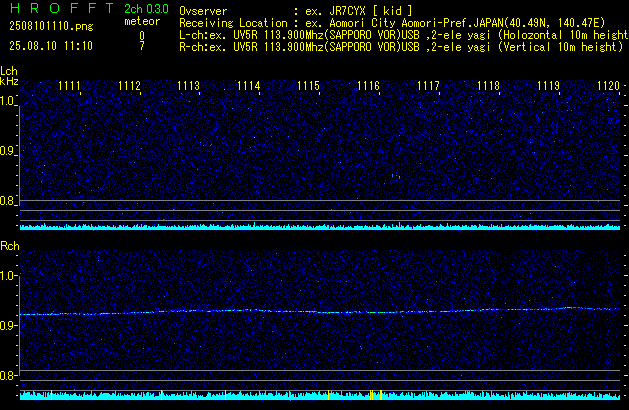This screenshot has width=629, height=410.
Task: Click the Lch '0.8' frequency axis label
Action: [7, 201]
